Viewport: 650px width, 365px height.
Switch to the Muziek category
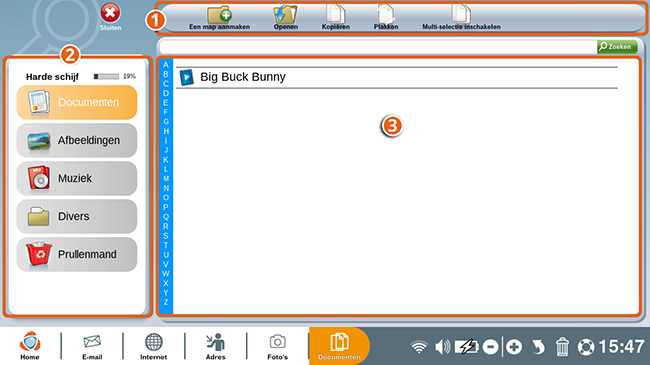[x=77, y=178]
